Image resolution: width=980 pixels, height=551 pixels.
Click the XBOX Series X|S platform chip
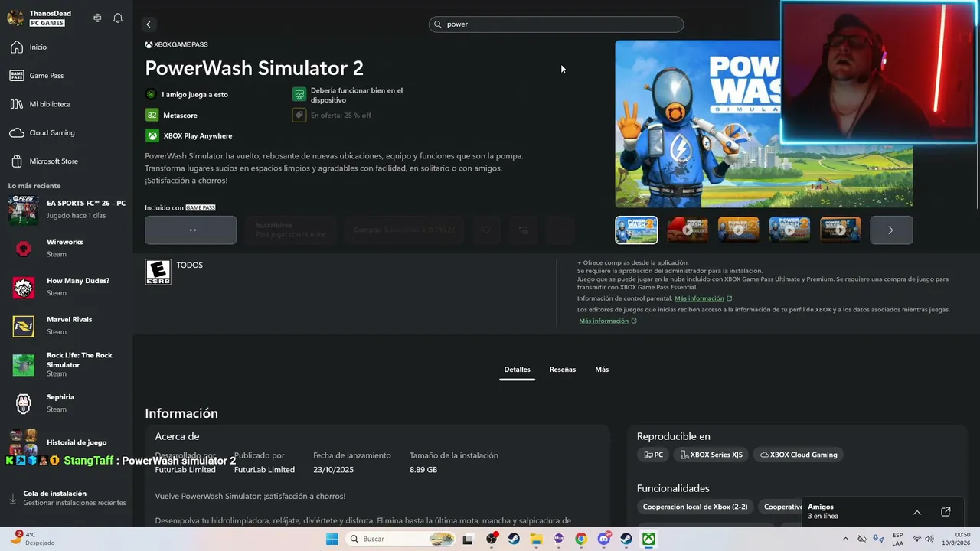click(x=711, y=455)
